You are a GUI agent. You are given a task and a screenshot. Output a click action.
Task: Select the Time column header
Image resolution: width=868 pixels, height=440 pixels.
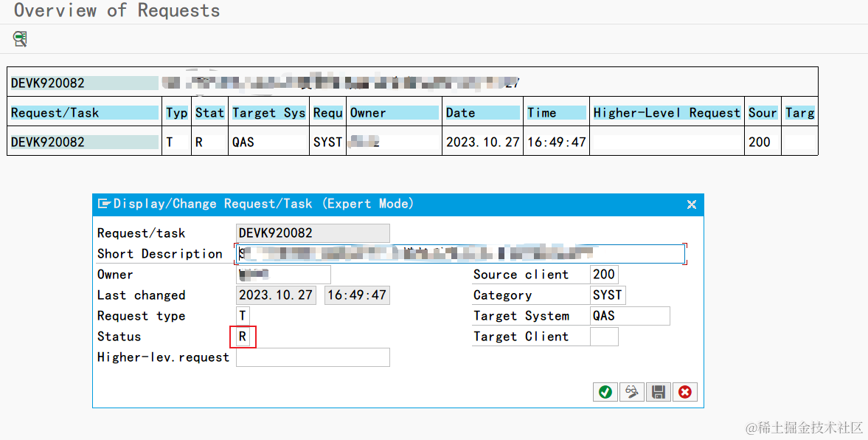coord(556,113)
